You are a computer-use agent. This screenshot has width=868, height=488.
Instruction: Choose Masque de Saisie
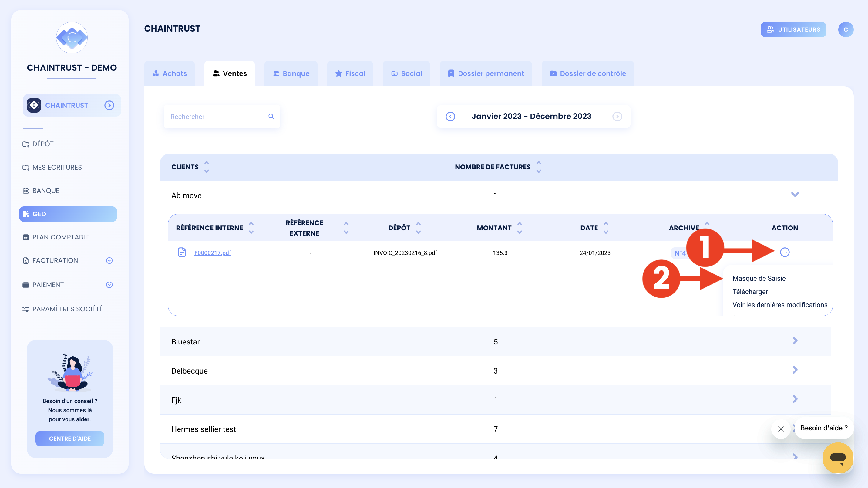[x=759, y=279]
